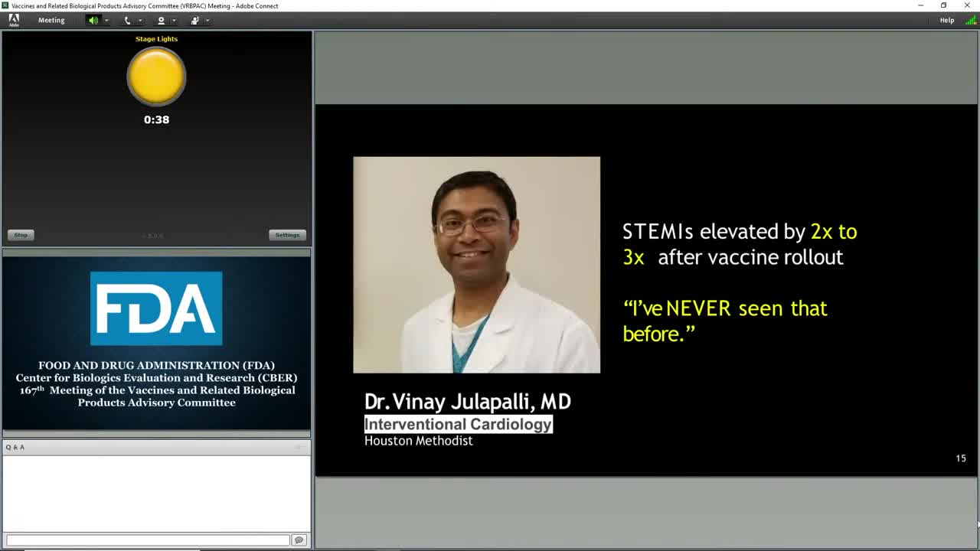This screenshot has width=980, height=551.
Task: Click the "I've NEVER seen that before." quote
Action: click(x=724, y=321)
